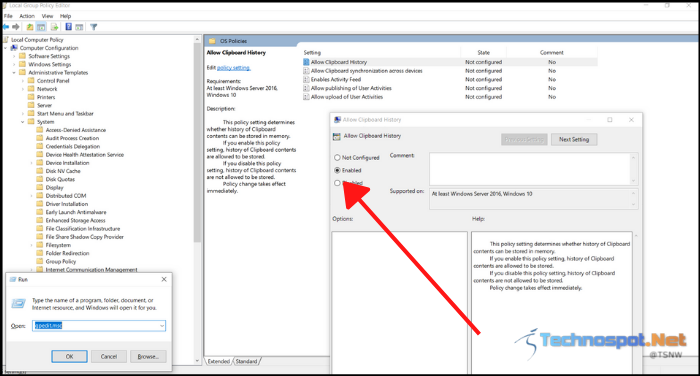Screen dimensions: 700x376
Task: Open the Edit policy setting link
Action: (234, 68)
